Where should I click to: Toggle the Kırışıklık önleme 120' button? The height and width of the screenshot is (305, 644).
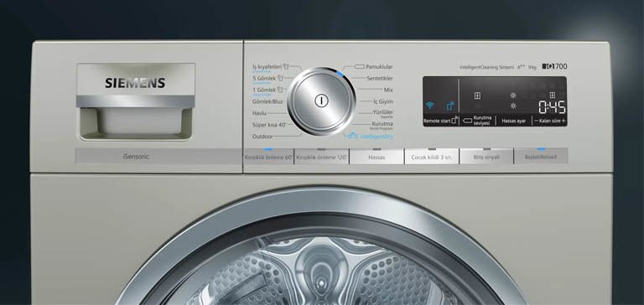pos(322,157)
